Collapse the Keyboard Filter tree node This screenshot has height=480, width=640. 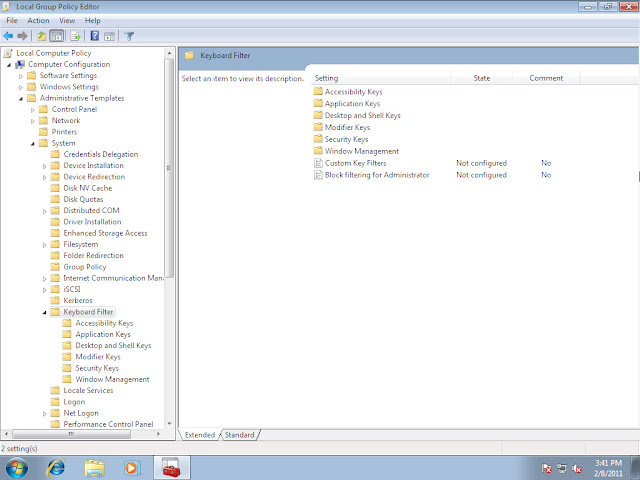tap(44, 312)
